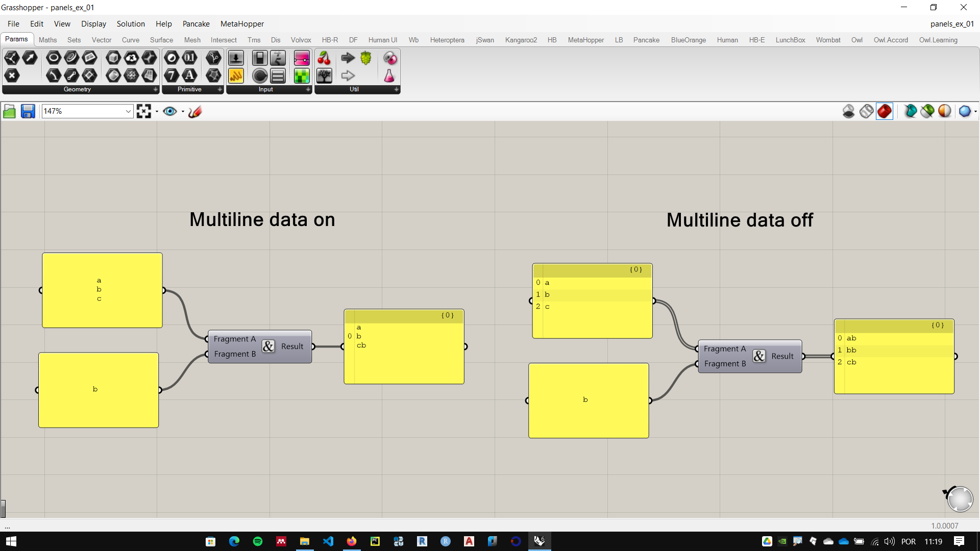This screenshot has width=980, height=551.
Task: Open the 147% zoom level dropdown
Action: (x=128, y=111)
